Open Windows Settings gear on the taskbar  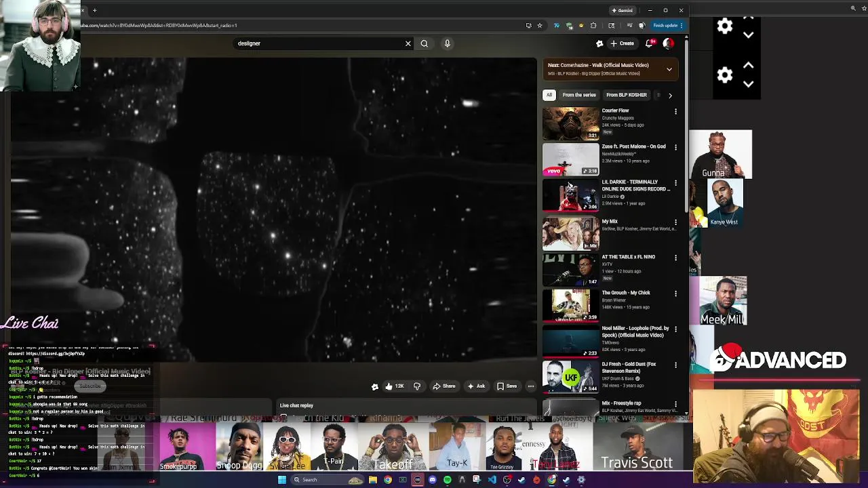coord(581,480)
